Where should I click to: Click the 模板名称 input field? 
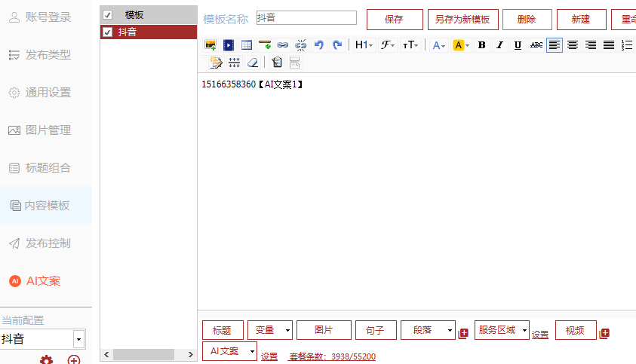coord(306,18)
